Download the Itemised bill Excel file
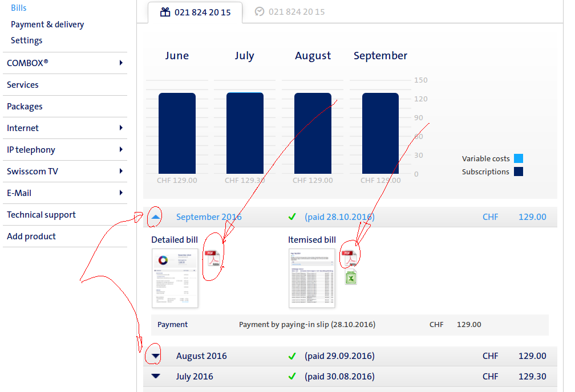The height and width of the screenshot is (392, 575). (x=350, y=277)
